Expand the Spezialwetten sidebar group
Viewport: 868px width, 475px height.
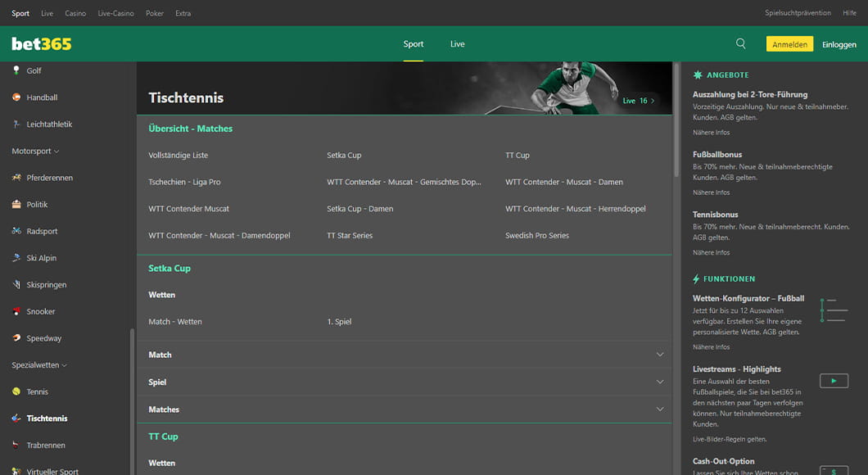click(39, 364)
